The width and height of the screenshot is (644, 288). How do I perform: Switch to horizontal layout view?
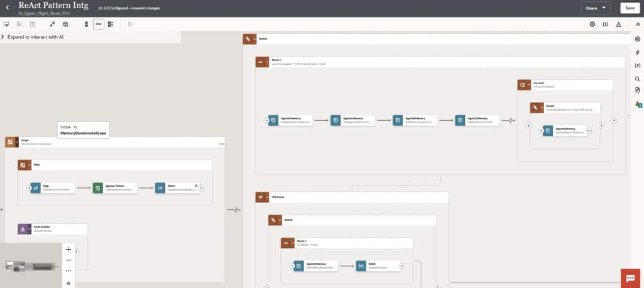pos(99,25)
